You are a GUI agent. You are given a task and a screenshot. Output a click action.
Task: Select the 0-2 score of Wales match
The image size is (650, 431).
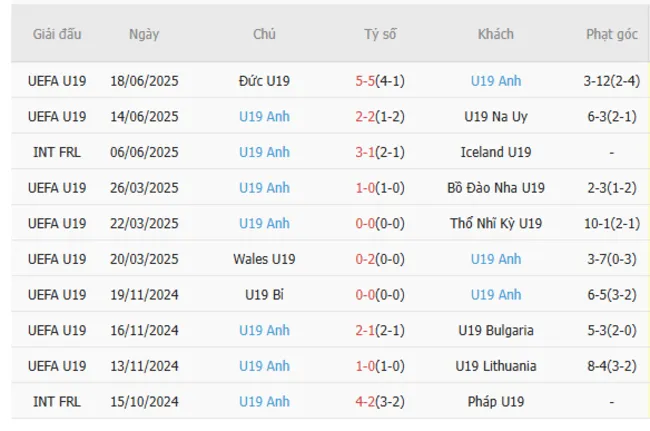click(x=368, y=259)
